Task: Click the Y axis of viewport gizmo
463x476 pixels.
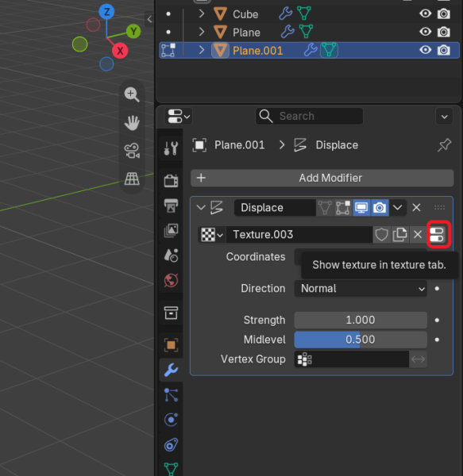Action: coord(133,31)
